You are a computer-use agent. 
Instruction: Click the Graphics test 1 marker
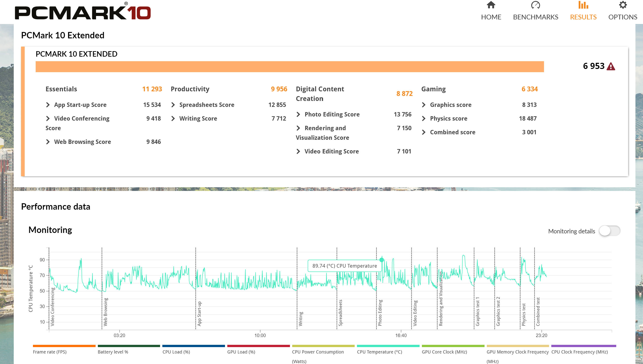click(x=477, y=311)
